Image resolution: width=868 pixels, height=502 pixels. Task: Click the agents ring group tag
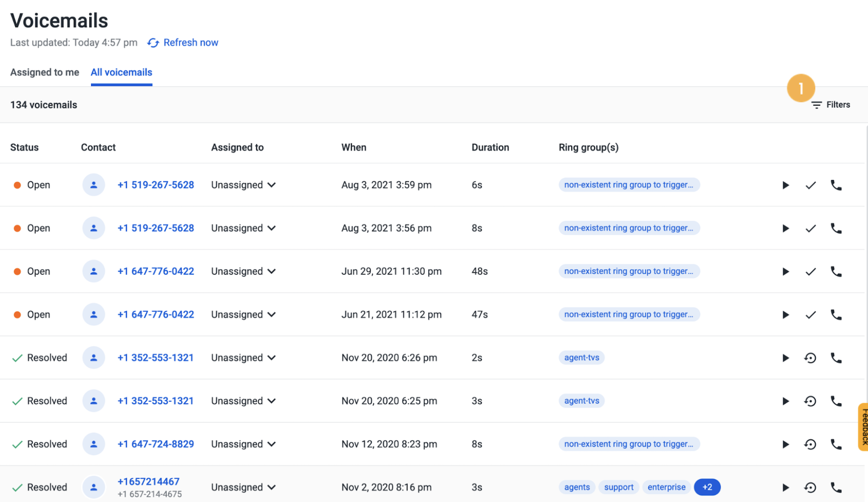(x=577, y=487)
